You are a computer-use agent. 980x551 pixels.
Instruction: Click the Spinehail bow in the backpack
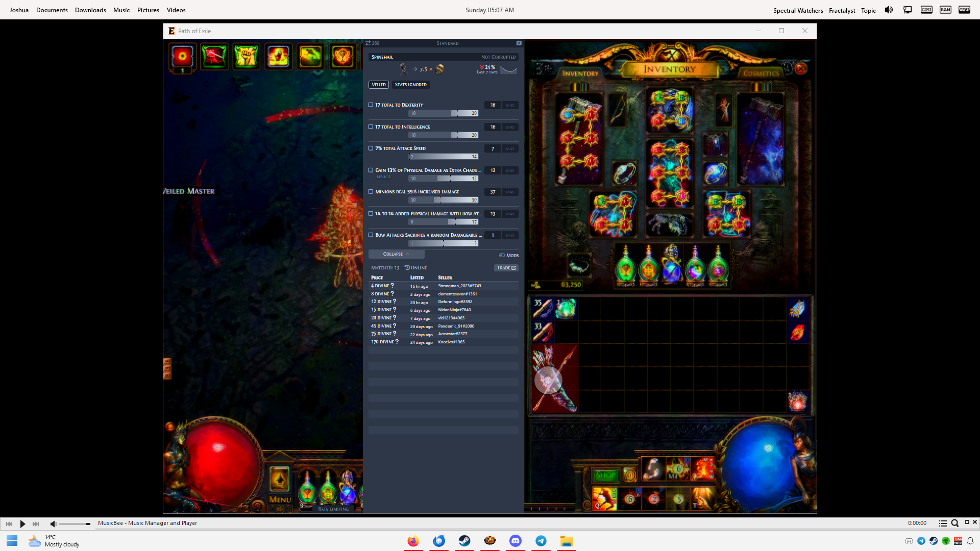pyautogui.click(x=555, y=378)
